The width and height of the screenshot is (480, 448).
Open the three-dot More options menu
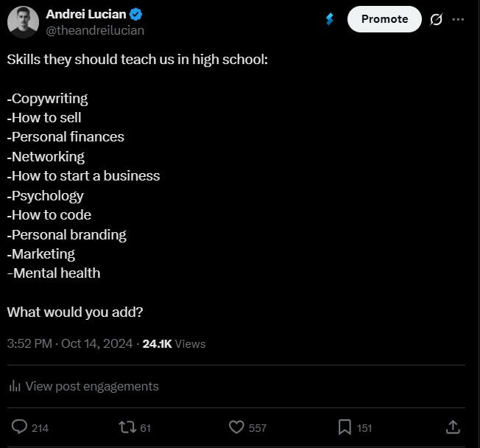459,19
